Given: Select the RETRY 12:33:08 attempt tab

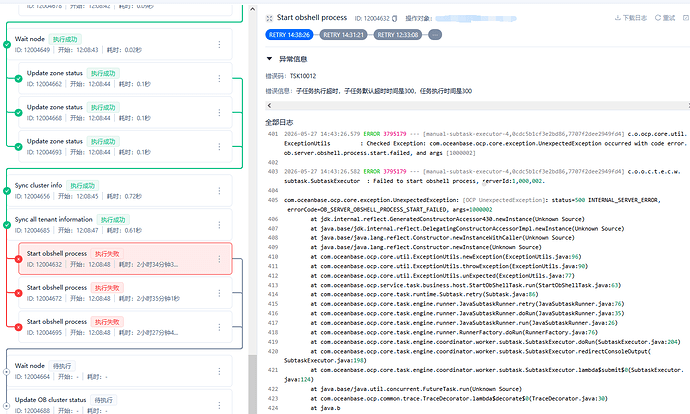Looking at the screenshot, I should 398,35.
